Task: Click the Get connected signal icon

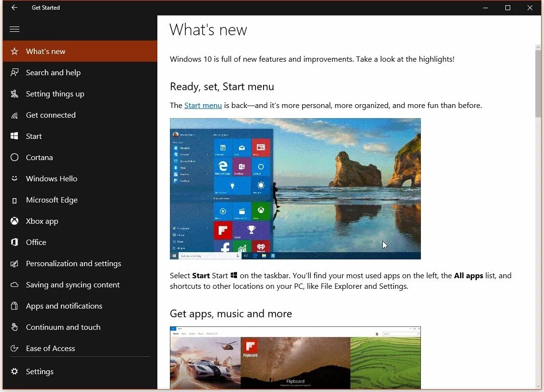Action: click(x=14, y=115)
